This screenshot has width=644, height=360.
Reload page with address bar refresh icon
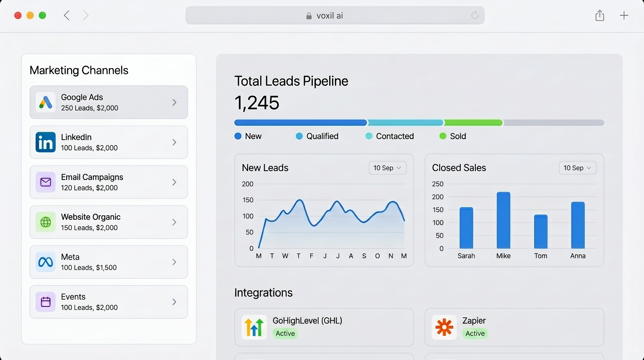click(x=475, y=15)
